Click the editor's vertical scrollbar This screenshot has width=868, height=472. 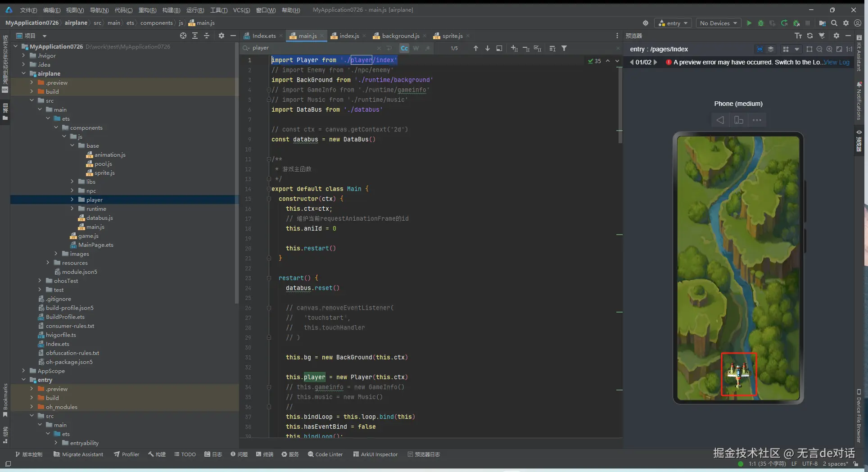620,104
